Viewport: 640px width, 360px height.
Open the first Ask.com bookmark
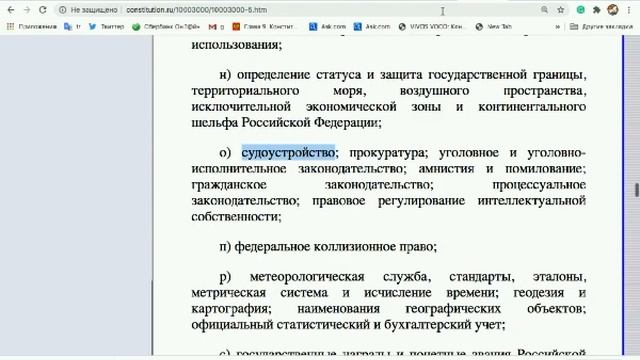328,27
